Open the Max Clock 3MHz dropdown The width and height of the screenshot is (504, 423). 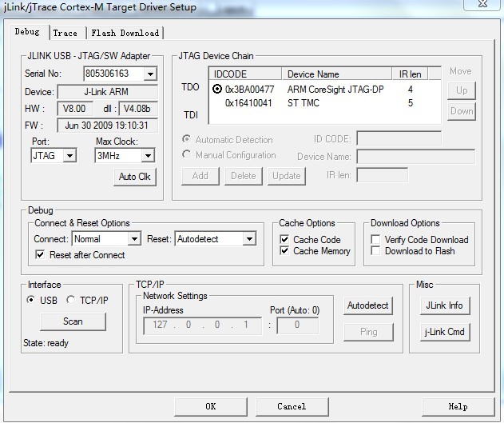[148, 156]
